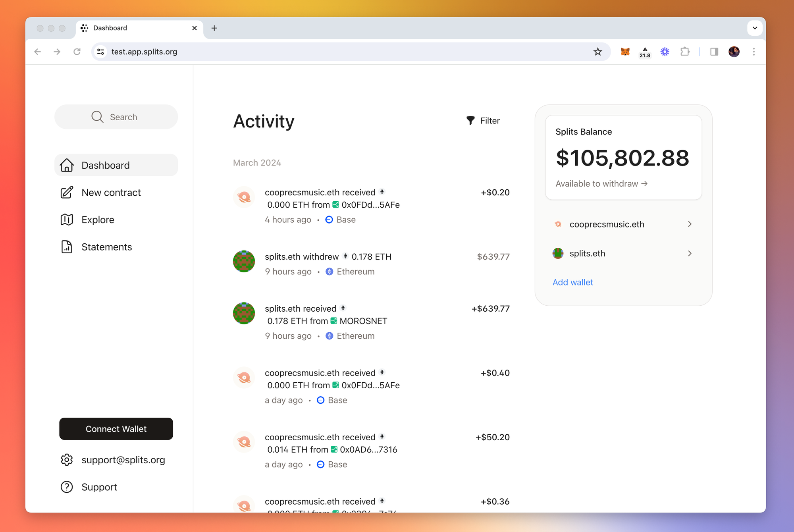The image size is (794, 532).
Task: Click the Filter funnel icon
Action: 470,121
